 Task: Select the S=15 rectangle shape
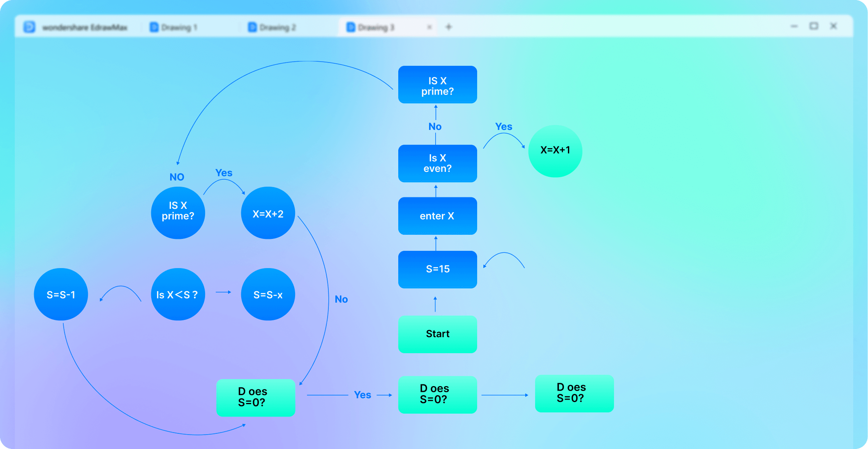pos(437,269)
